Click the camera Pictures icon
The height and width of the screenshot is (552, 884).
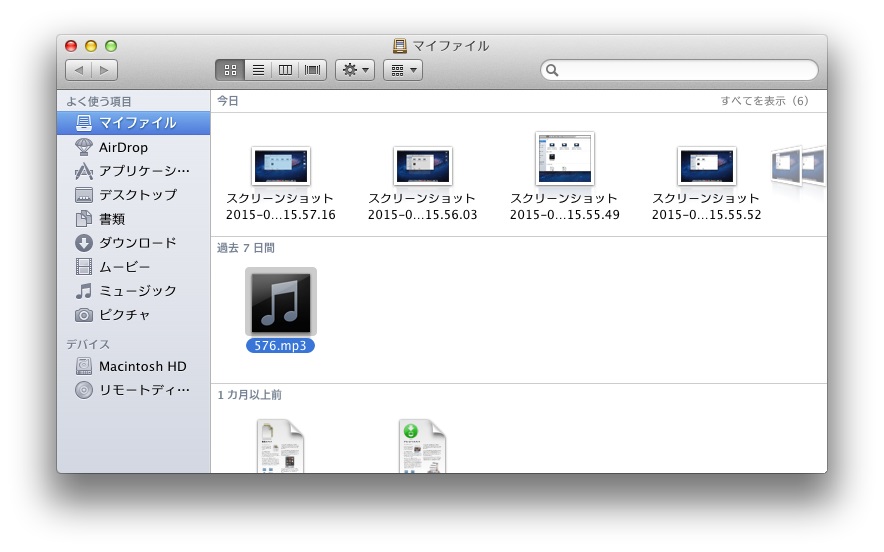tap(84, 315)
